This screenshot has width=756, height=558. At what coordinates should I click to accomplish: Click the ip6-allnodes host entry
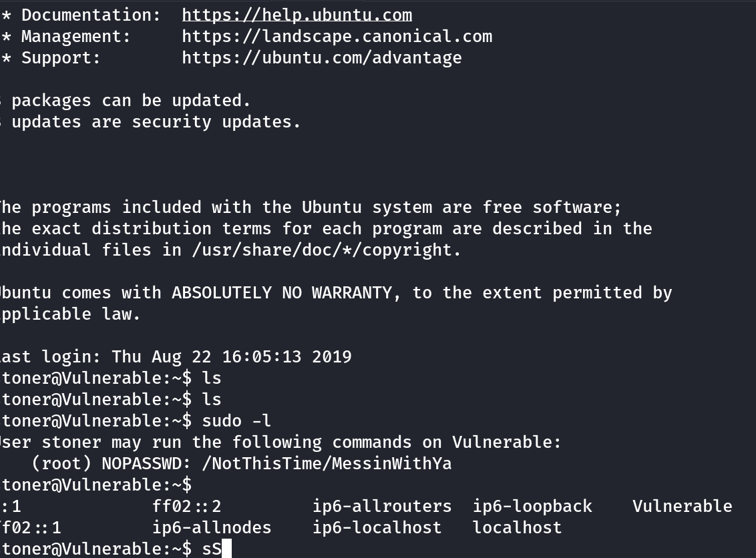pos(212,527)
